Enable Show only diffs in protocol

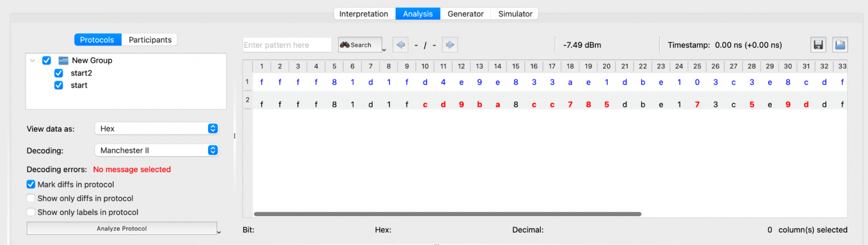(x=31, y=198)
